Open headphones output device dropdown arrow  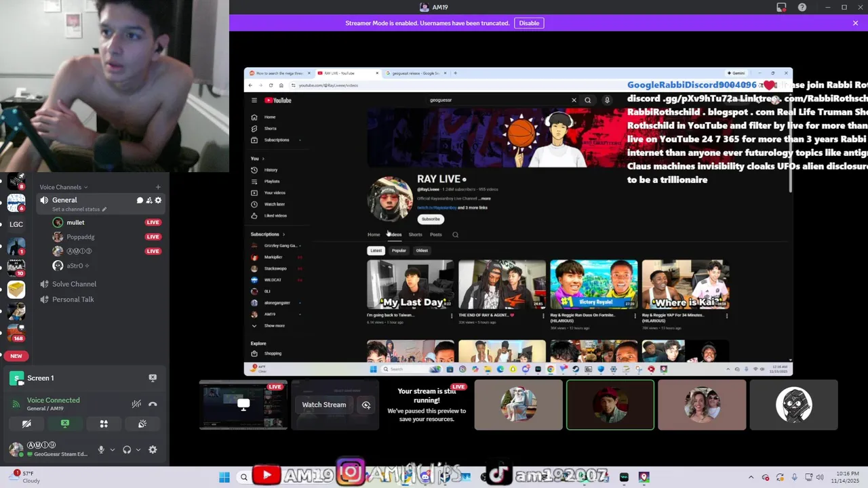click(138, 449)
